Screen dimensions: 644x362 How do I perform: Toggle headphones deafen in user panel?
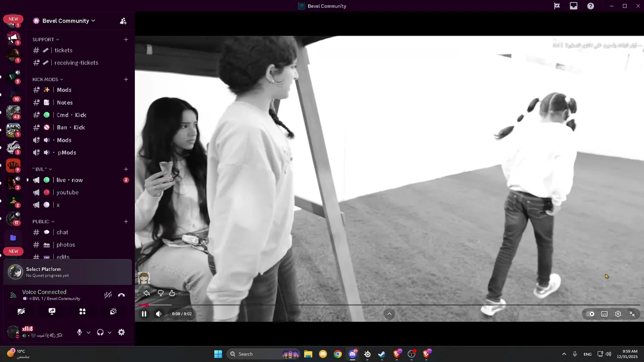point(100,332)
